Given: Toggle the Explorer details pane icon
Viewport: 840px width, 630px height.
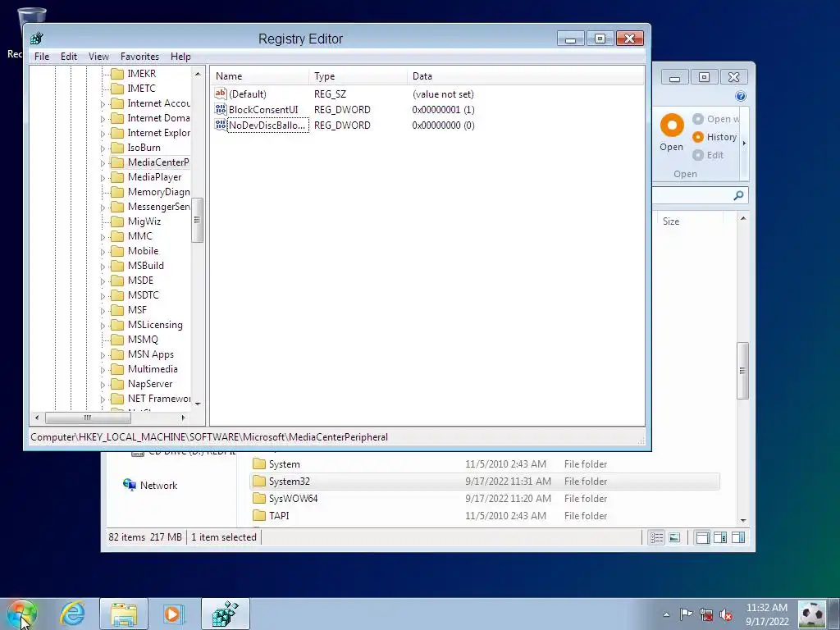Looking at the screenshot, I should 738,537.
